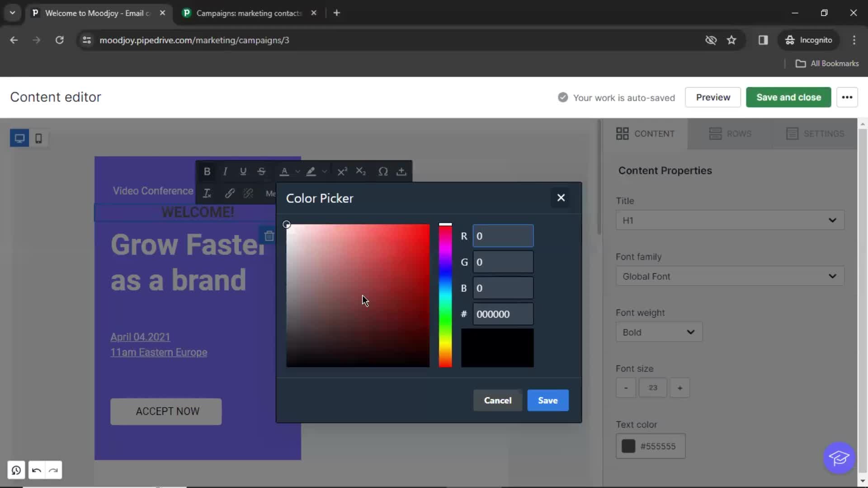Apply superscript formatting
This screenshot has height=488, width=868.
pyautogui.click(x=342, y=172)
